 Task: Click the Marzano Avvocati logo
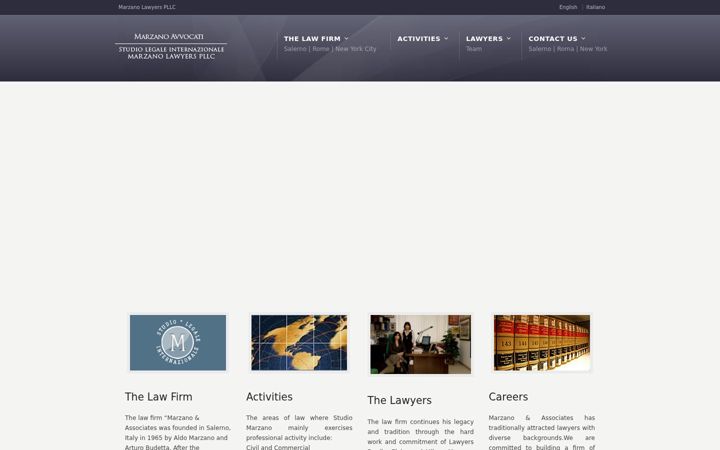click(171, 46)
